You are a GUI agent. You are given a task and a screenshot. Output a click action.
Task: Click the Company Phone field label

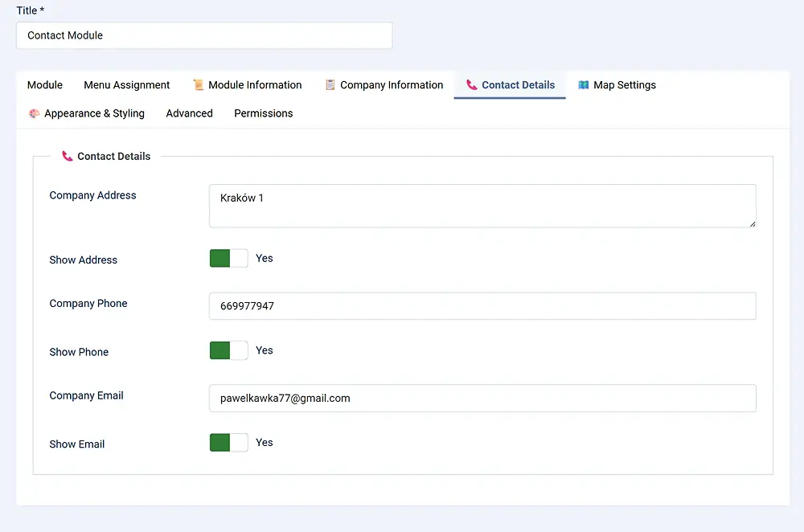88,304
